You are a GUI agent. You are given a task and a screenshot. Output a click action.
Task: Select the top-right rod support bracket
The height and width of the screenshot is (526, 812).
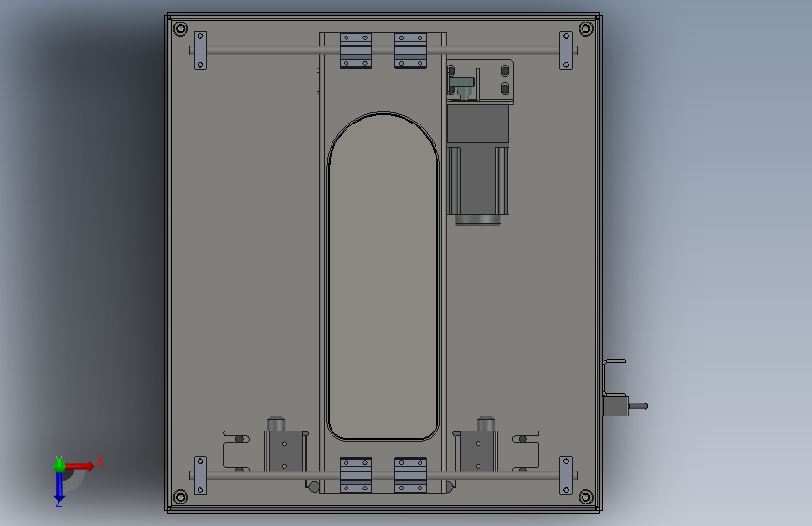point(566,51)
